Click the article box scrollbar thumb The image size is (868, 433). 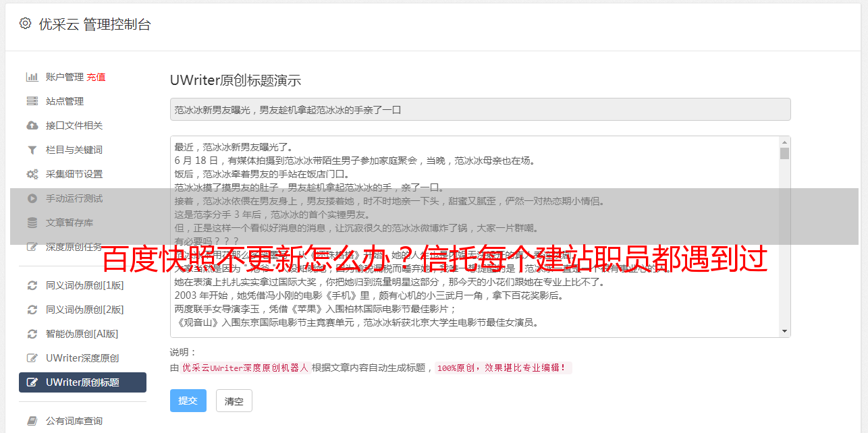pyautogui.click(x=784, y=153)
